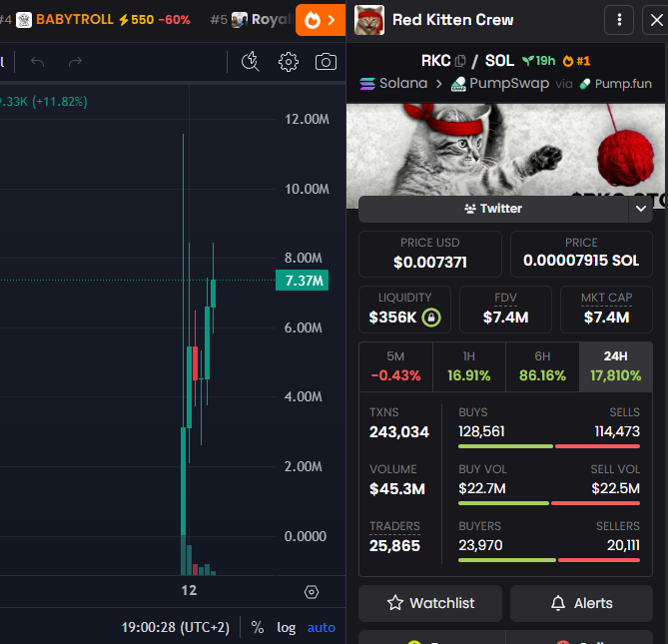Click the SELLS count 114,473
Image resolution: width=668 pixels, height=644 pixels.
click(617, 432)
